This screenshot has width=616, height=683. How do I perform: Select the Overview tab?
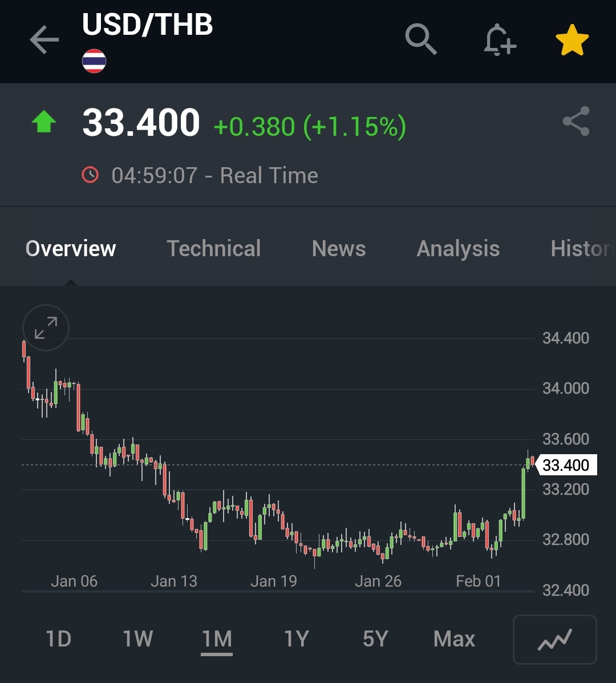71,249
